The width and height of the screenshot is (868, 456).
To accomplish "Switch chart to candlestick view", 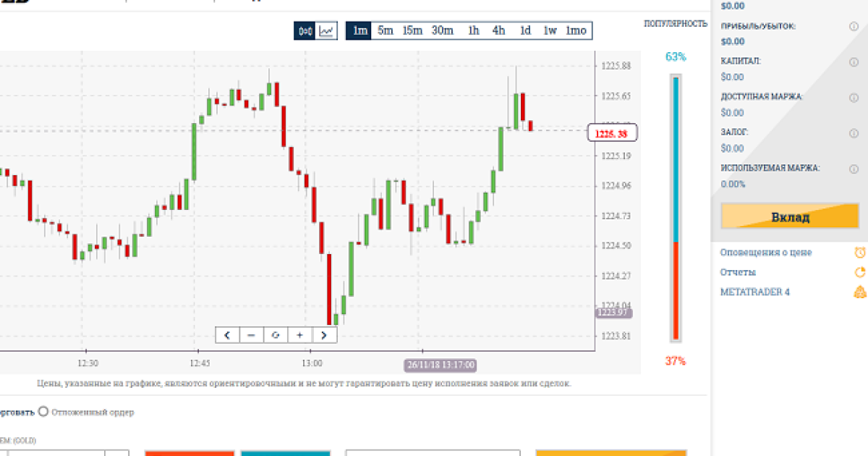I will coord(305,30).
